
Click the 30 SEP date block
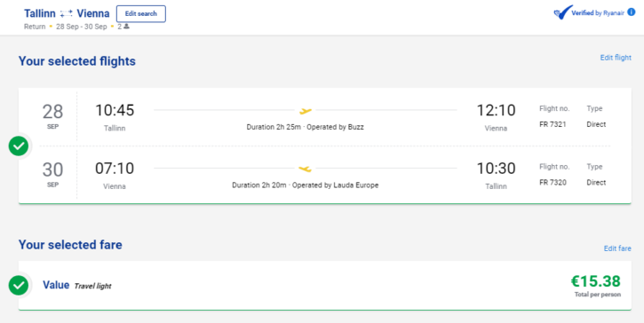[53, 174]
